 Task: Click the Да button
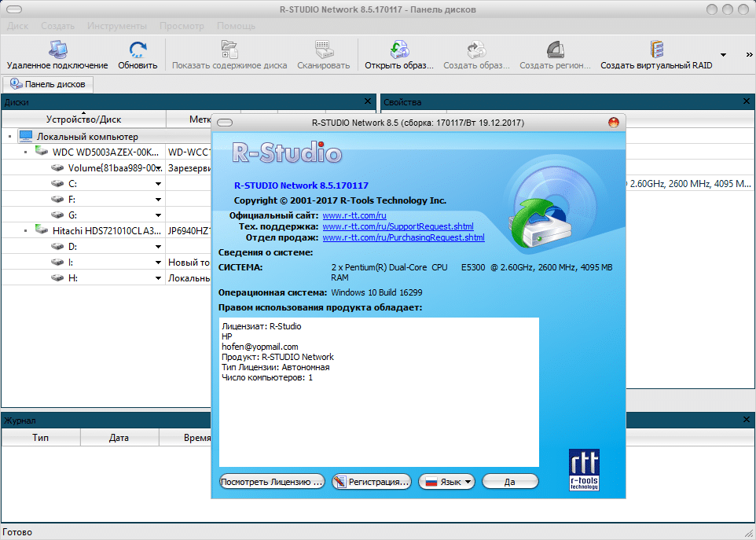(x=510, y=482)
